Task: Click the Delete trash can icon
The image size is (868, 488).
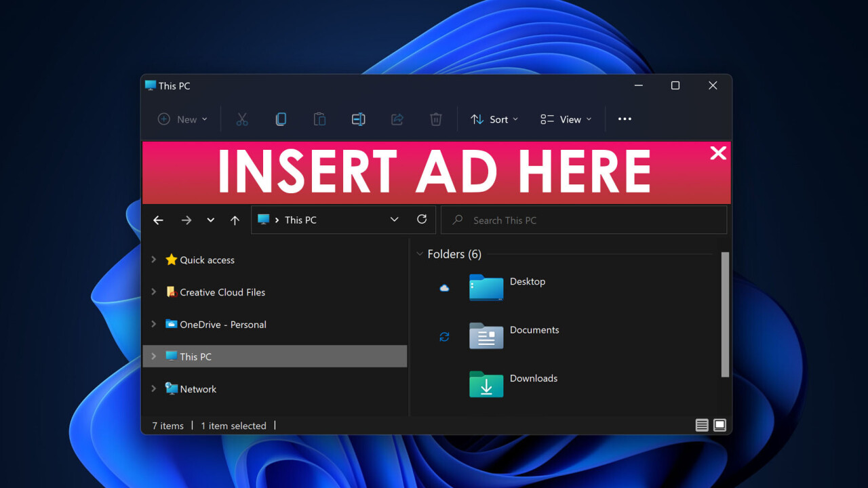Action: click(436, 119)
